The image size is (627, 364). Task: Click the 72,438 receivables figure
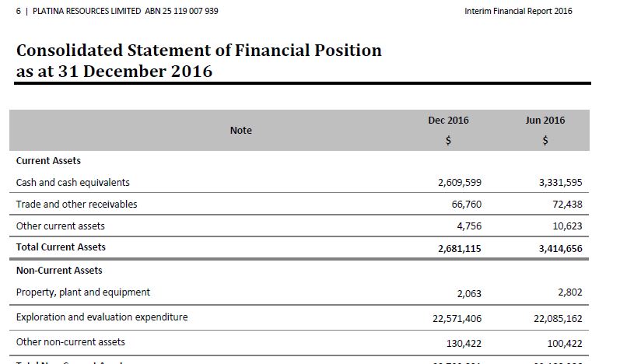567,205
